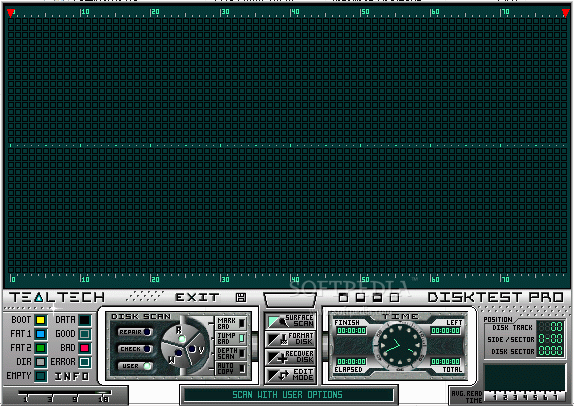Click the first drive icon beside DISKTEST PRO
The width and height of the screenshot is (574, 406).
coord(343,297)
